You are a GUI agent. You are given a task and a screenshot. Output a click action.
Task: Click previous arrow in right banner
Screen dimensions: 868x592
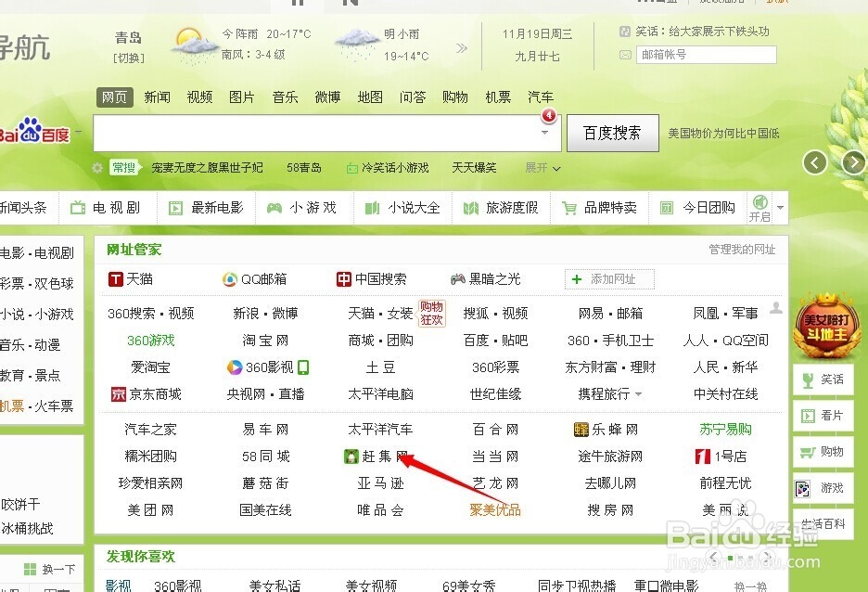pyautogui.click(x=815, y=162)
